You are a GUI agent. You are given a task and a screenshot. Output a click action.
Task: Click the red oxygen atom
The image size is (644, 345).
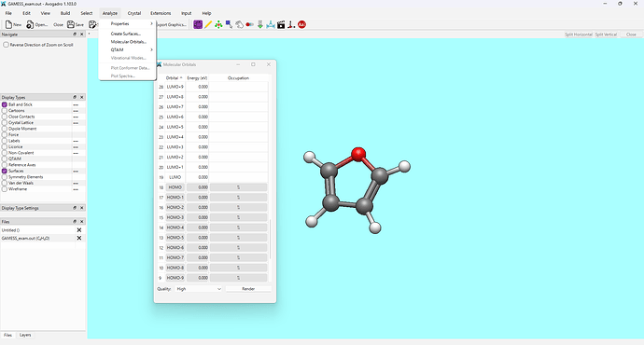358,154
